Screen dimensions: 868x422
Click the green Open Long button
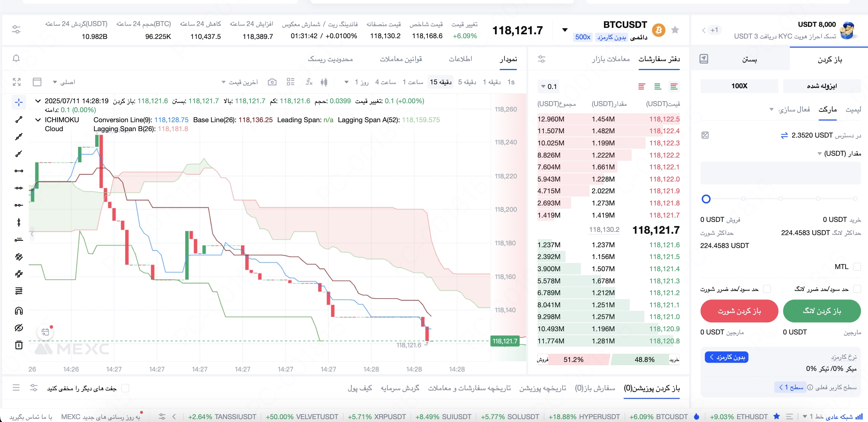pos(822,311)
